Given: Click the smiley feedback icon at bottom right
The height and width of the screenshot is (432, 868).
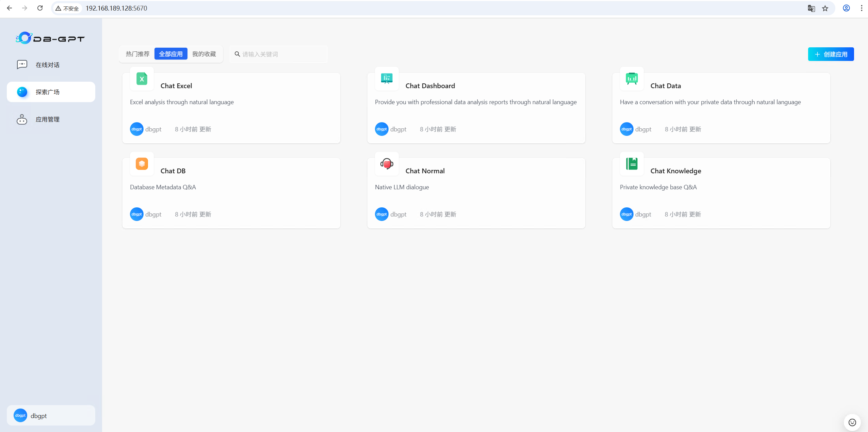Looking at the screenshot, I should click(852, 422).
